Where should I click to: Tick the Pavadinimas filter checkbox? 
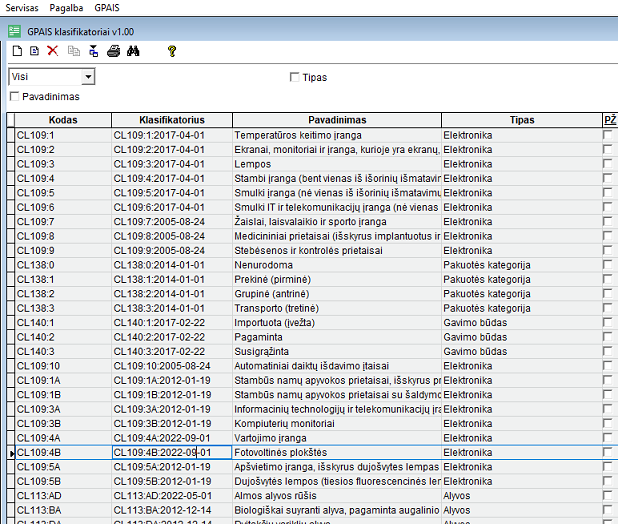(14, 97)
